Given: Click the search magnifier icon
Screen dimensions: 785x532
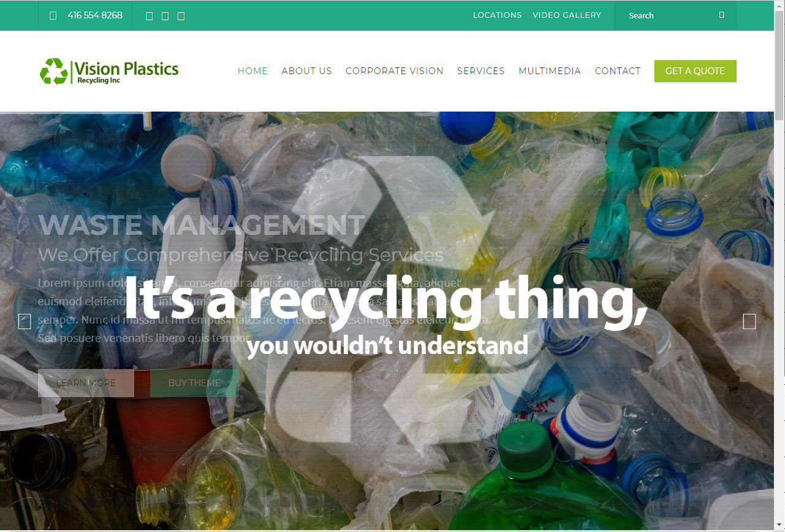Looking at the screenshot, I should tap(721, 15).
